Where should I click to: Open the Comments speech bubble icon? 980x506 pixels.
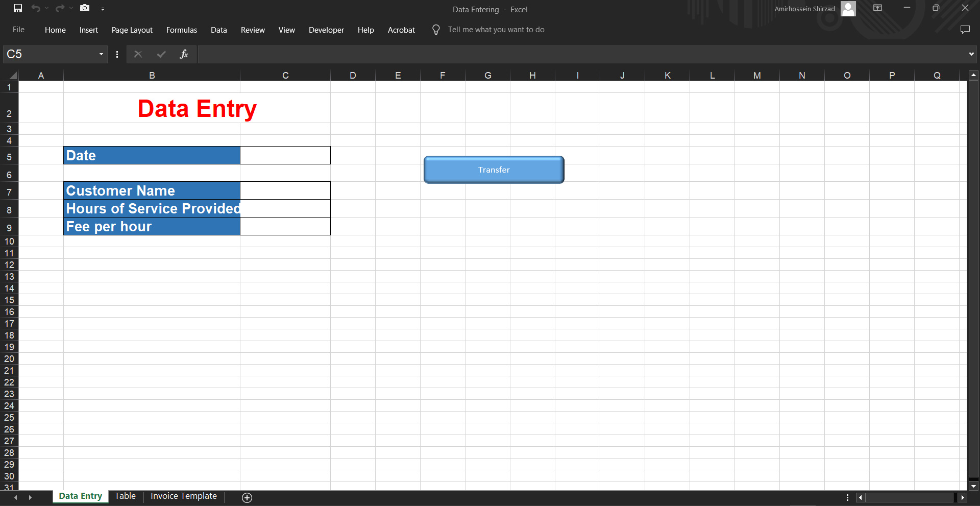(965, 30)
